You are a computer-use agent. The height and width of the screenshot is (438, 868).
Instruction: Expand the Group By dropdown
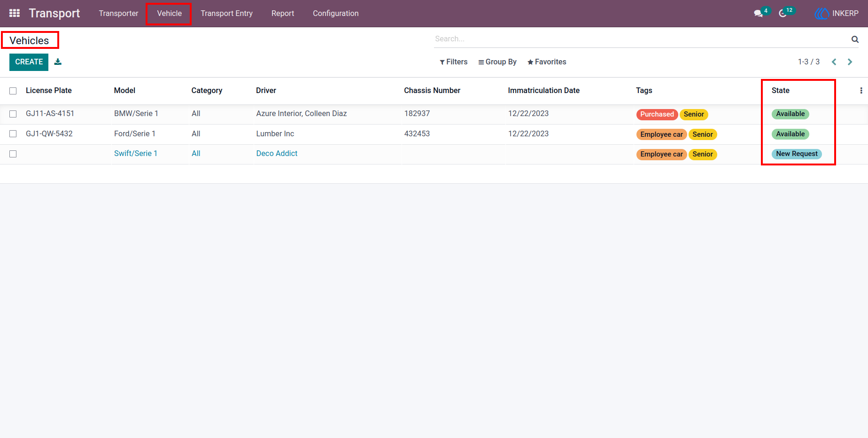497,62
